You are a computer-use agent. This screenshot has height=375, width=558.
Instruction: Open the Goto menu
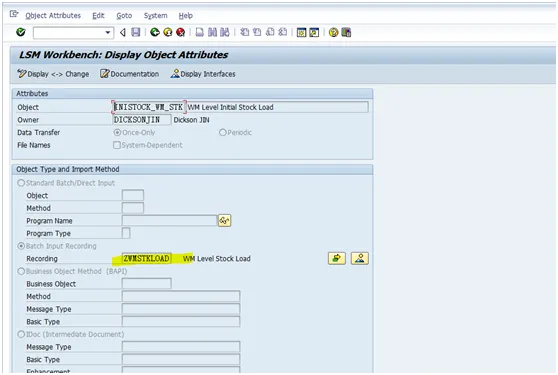(x=124, y=16)
